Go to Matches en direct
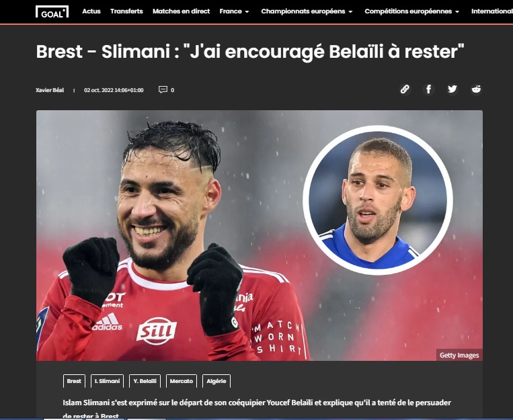This screenshot has height=420, width=513. click(x=182, y=11)
